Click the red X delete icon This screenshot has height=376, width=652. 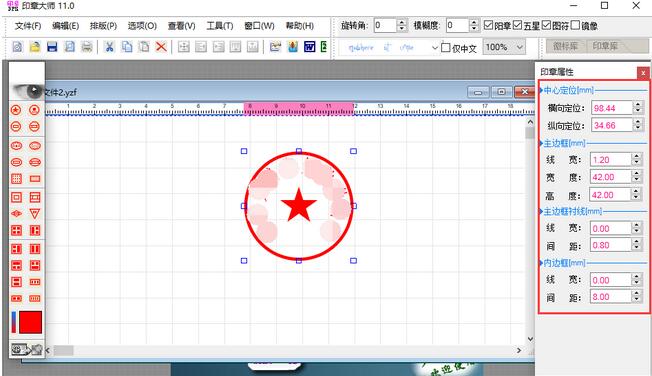tap(161, 47)
